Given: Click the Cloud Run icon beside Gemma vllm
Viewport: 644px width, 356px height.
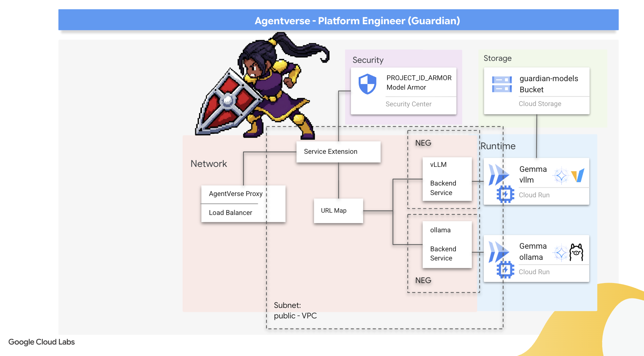Looking at the screenshot, I should tap(498, 174).
